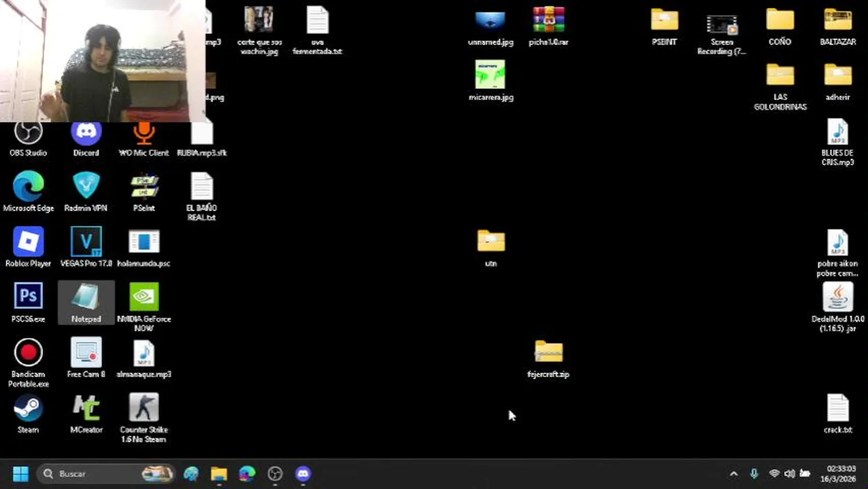Select the DedalMod 1.0.0 jar file

(x=837, y=308)
